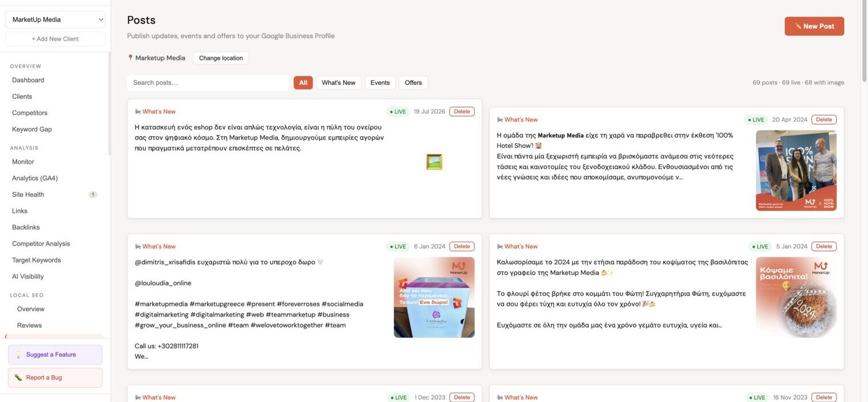Select the All filter tab
The image size is (868, 402).
pyautogui.click(x=303, y=83)
